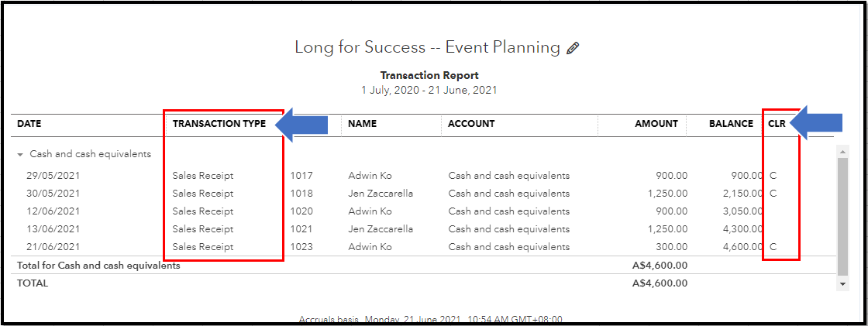The image size is (868, 326).
Task: Click the AMOUNT column header
Action: 656,124
